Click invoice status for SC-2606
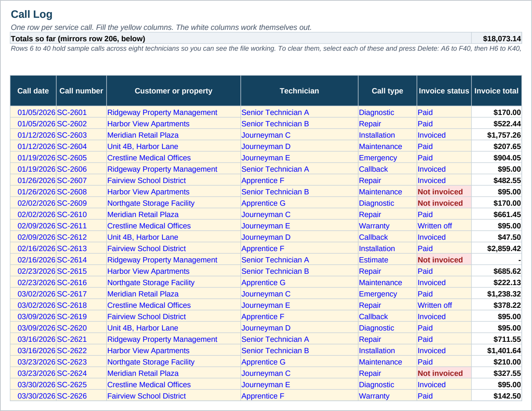Image resolution: width=532 pixels, height=411 pixels. click(444, 169)
